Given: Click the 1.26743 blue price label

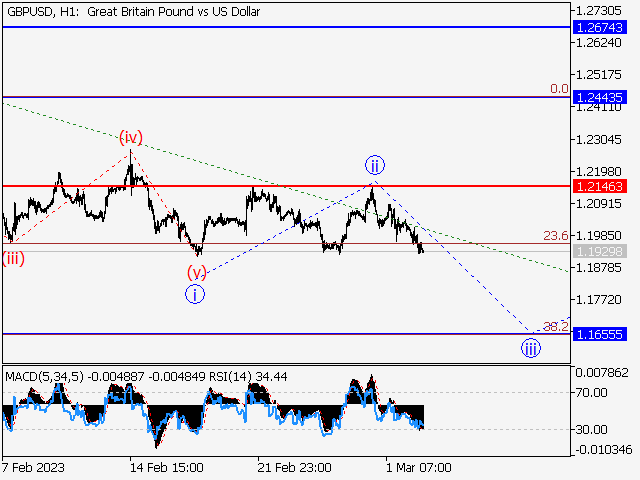Looking at the screenshot, I should pos(600,27).
